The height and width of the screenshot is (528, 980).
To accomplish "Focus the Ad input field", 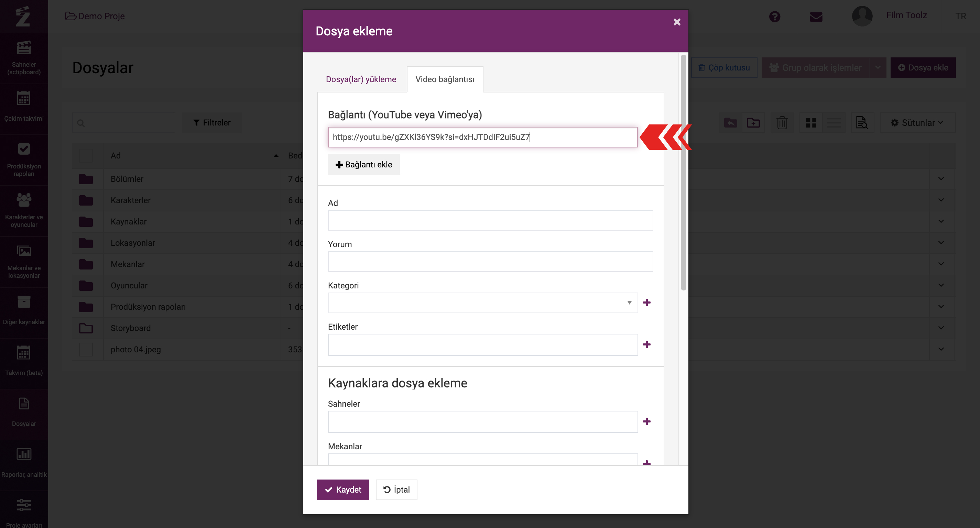I will click(490, 220).
